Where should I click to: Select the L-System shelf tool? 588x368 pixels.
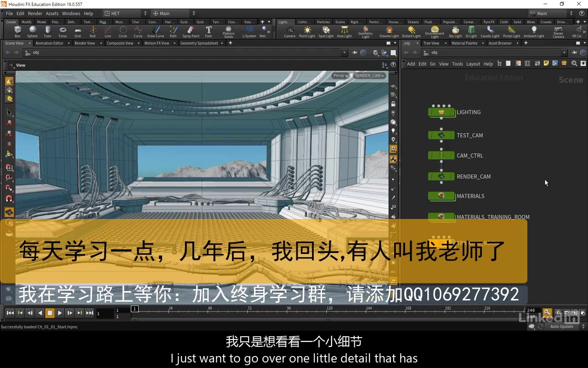click(249, 32)
